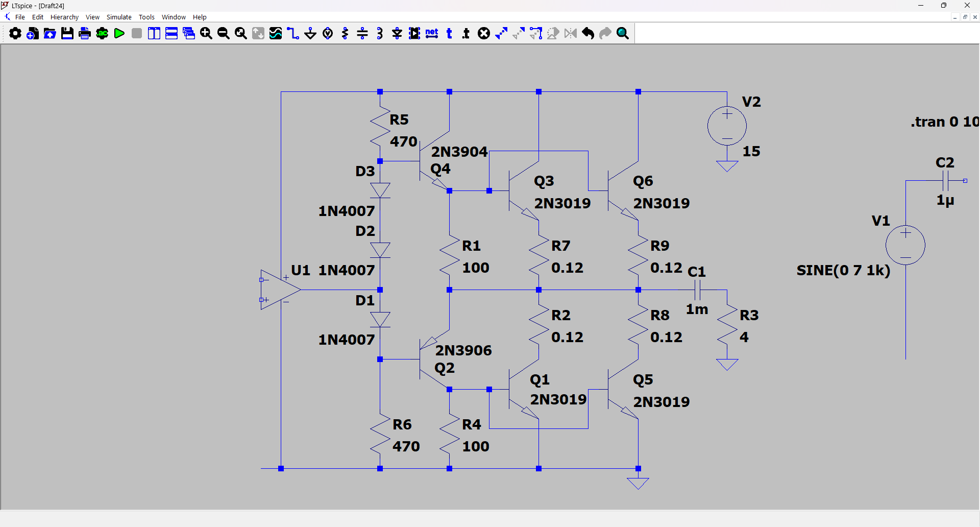This screenshot has width=980, height=527.
Task: Open the settings gear in toolbar
Action: (x=15, y=34)
